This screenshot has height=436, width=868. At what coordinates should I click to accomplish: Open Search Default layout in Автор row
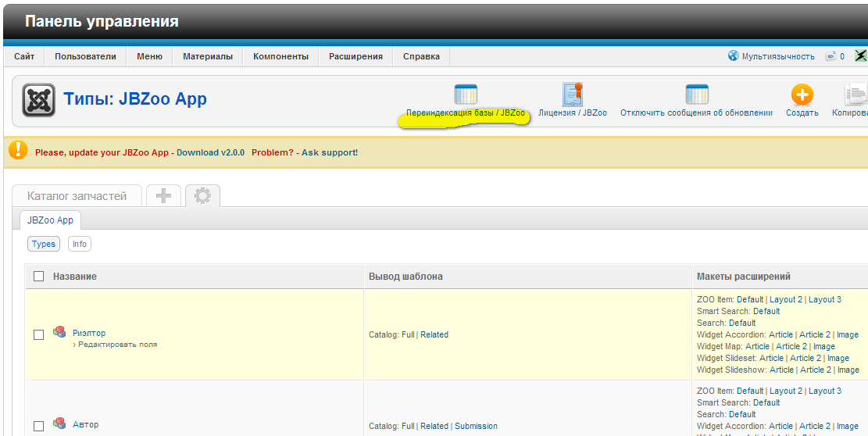pos(742,414)
